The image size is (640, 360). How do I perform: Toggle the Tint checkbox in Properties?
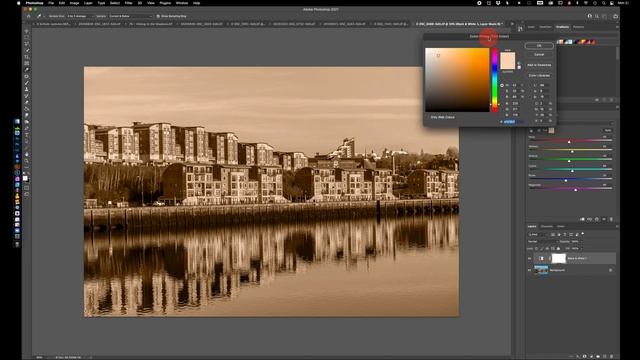tap(539, 130)
